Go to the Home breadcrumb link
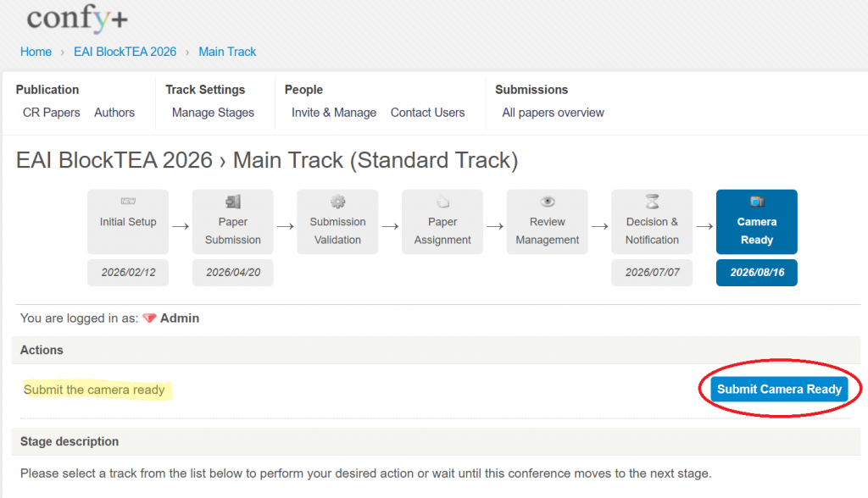 (x=36, y=52)
